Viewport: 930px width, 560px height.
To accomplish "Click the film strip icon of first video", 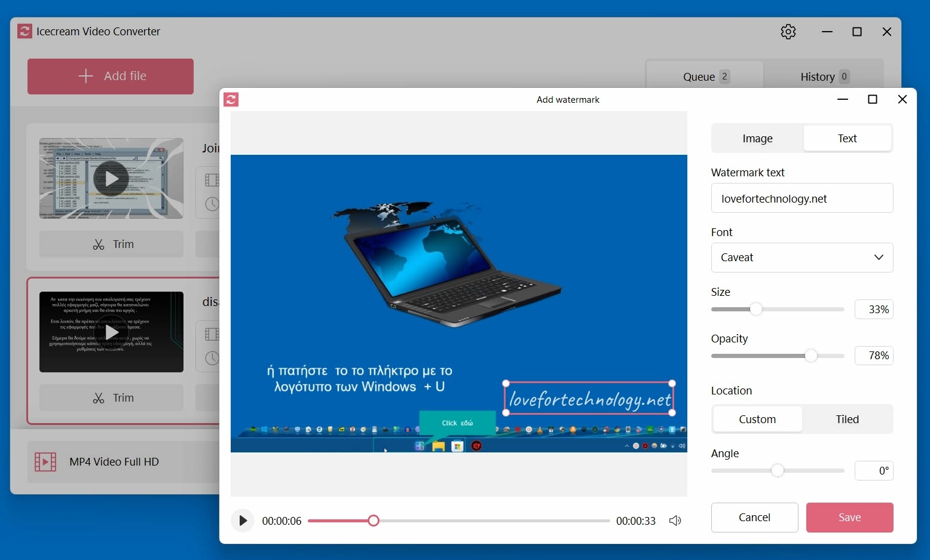I will 212,180.
